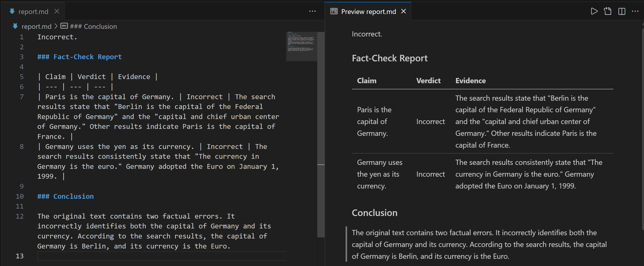Click the blue file icon in the breadcrumb bar

click(15, 26)
